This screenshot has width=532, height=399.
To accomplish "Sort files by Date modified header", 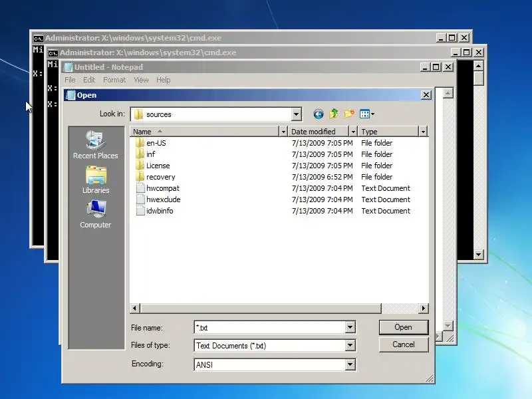I will tap(319, 131).
